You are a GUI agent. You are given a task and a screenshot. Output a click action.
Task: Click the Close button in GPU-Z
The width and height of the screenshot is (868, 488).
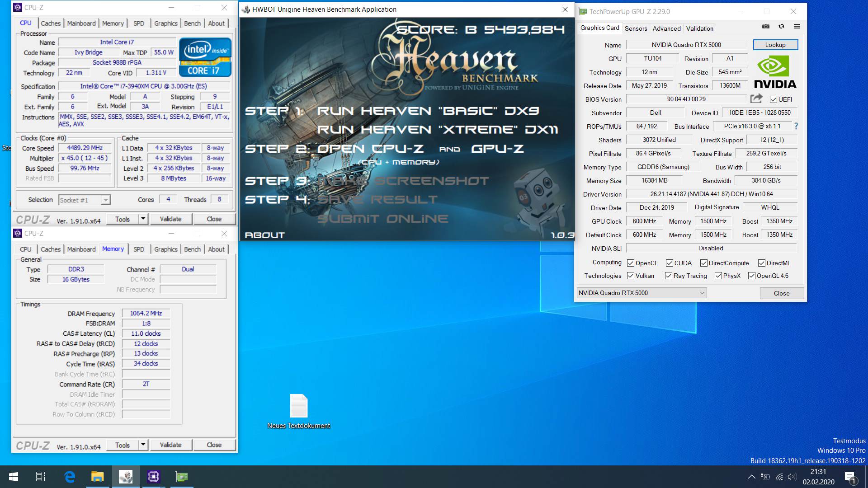(782, 293)
